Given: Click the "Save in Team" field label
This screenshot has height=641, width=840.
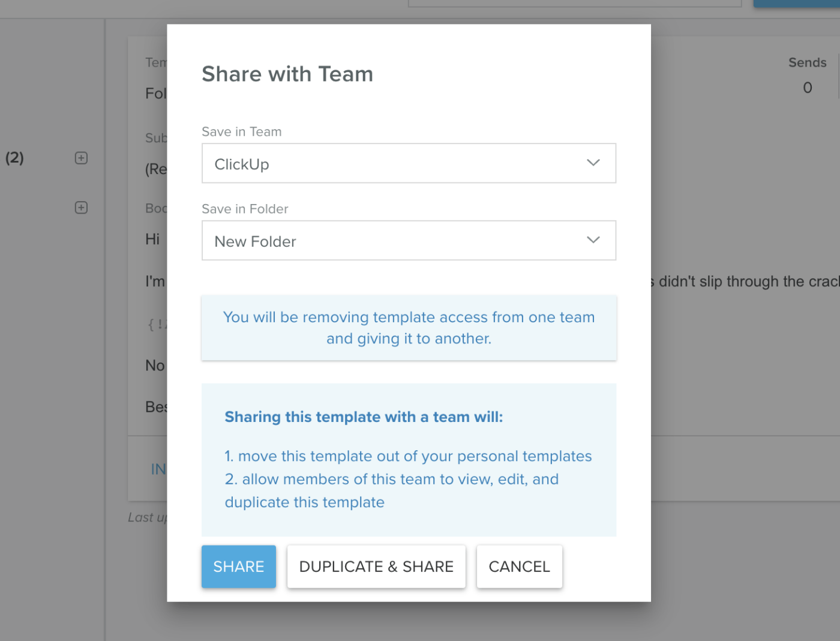Looking at the screenshot, I should click(241, 131).
